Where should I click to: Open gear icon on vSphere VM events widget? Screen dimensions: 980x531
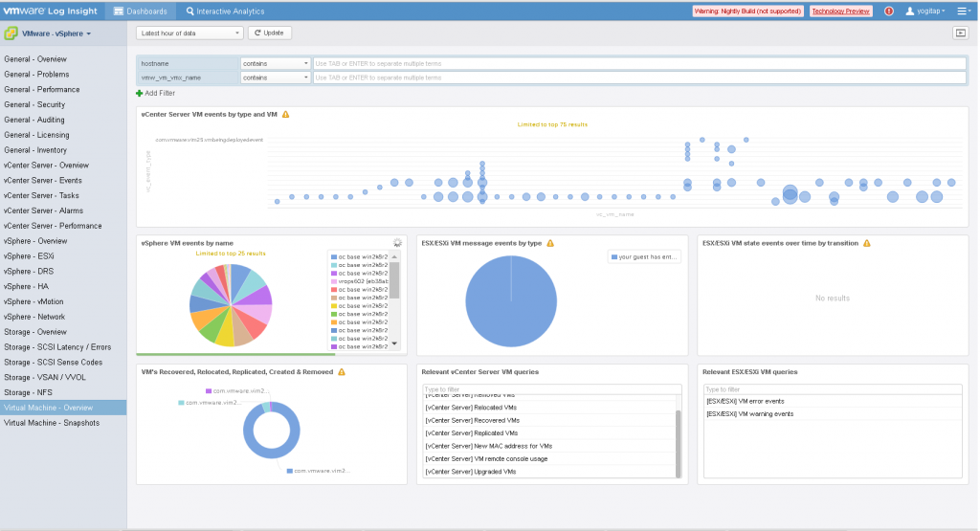397,242
